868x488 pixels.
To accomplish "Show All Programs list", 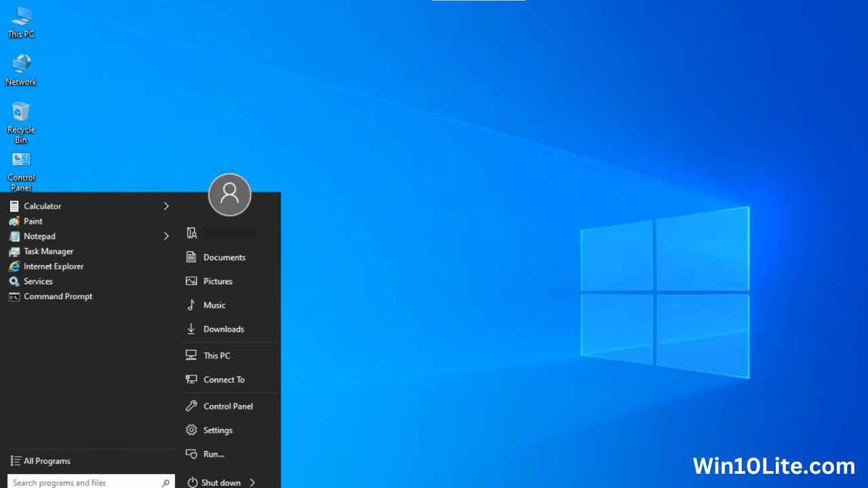I will (47, 461).
